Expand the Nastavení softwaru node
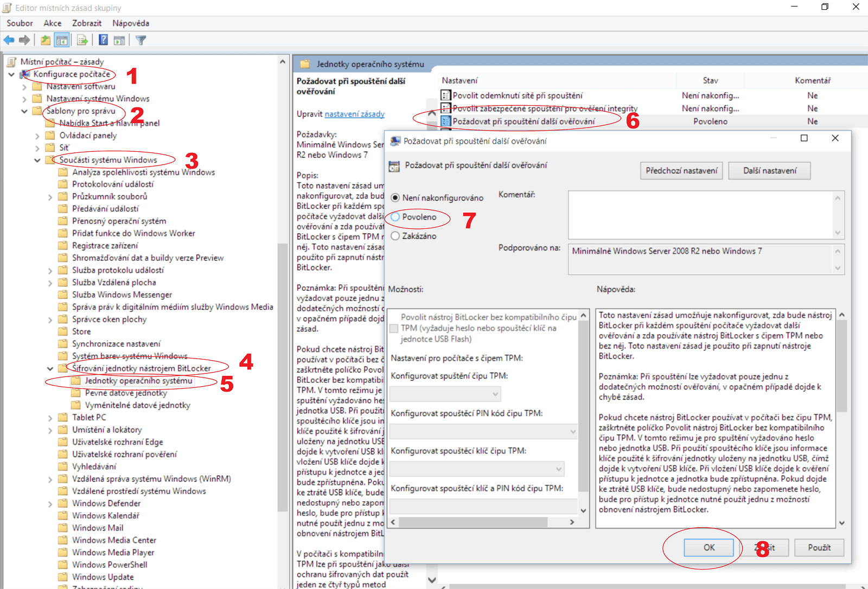The height and width of the screenshot is (589, 868). pos(24,87)
